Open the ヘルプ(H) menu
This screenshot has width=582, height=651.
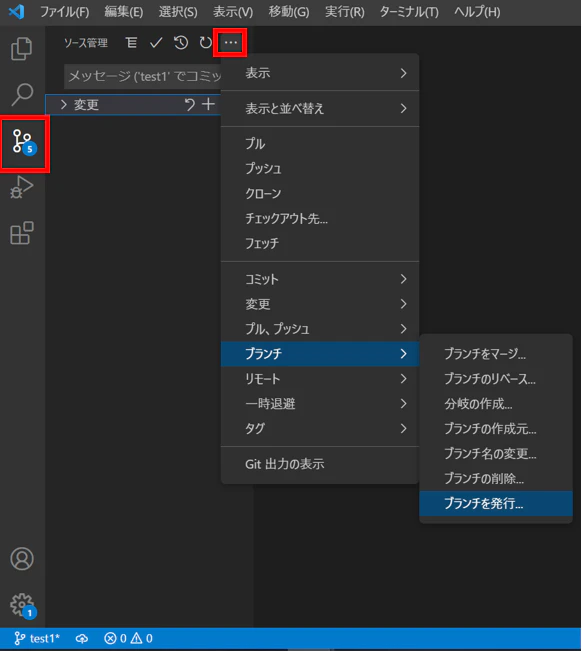[x=477, y=12]
